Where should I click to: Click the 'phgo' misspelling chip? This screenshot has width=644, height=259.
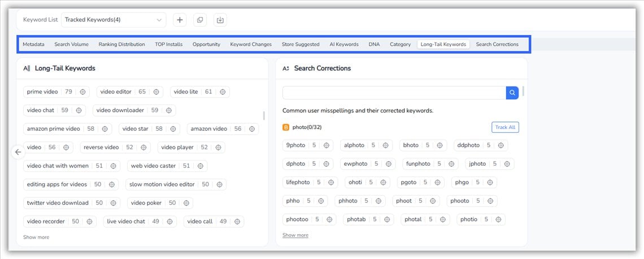click(x=474, y=183)
